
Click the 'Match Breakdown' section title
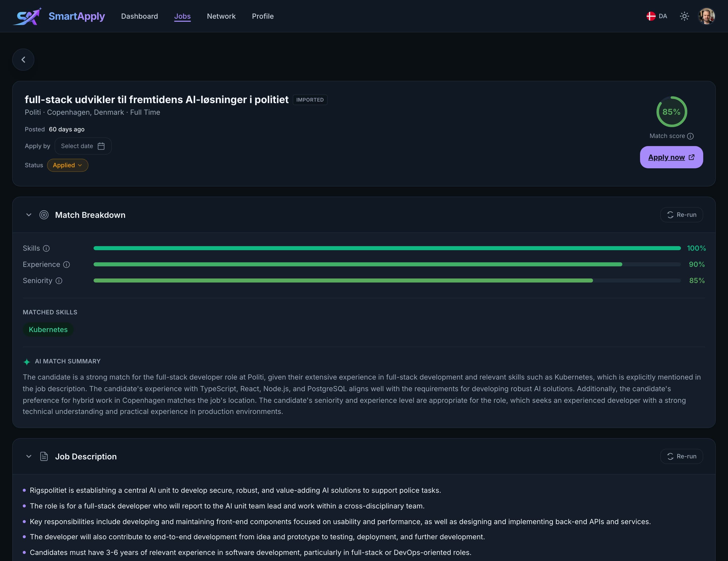point(90,215)
